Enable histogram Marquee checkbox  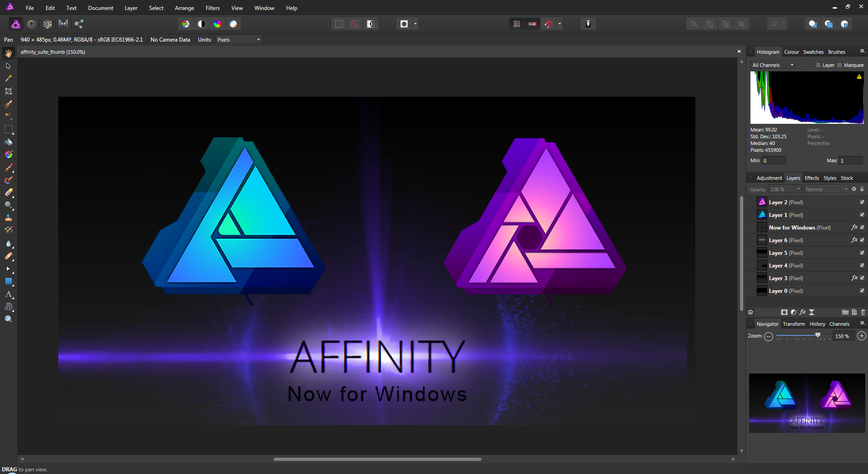840,65
